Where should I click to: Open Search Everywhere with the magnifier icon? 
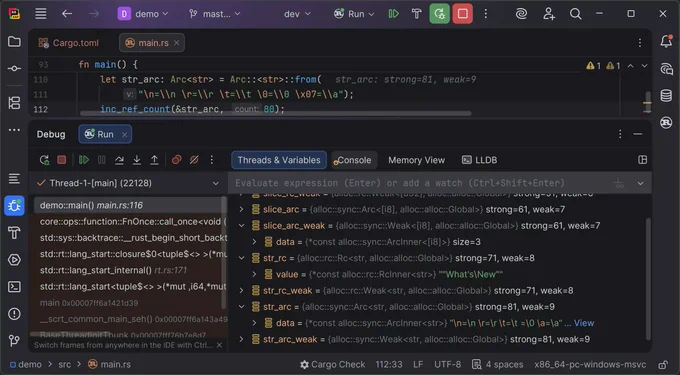click(575, 14)
